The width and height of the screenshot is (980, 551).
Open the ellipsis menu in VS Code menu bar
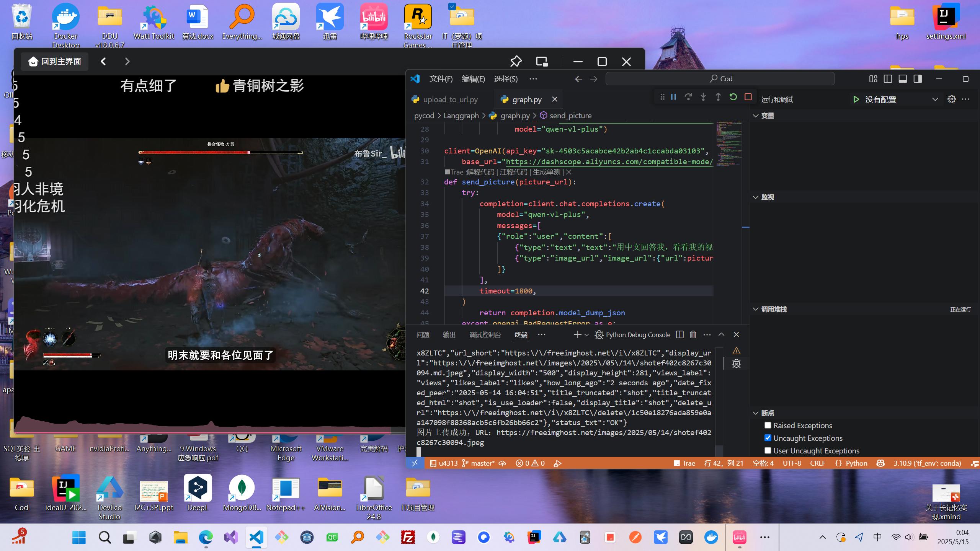point(533,79)
